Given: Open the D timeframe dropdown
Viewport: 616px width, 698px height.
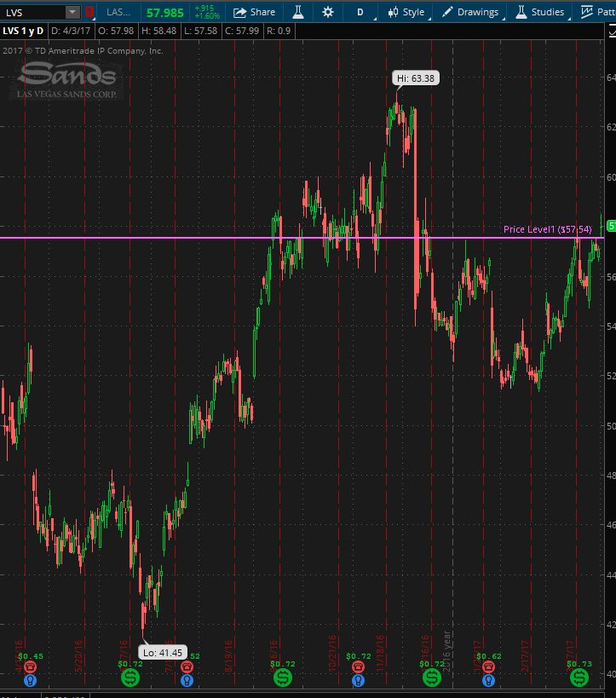Looking at the screenshot, I should coord(361,12).
